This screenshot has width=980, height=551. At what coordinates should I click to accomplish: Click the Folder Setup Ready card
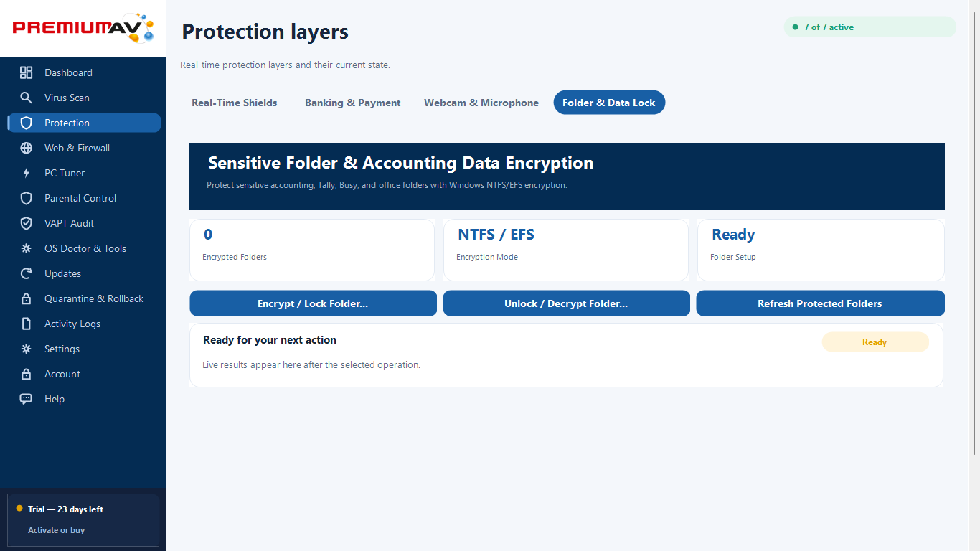[x=821, y=250]
